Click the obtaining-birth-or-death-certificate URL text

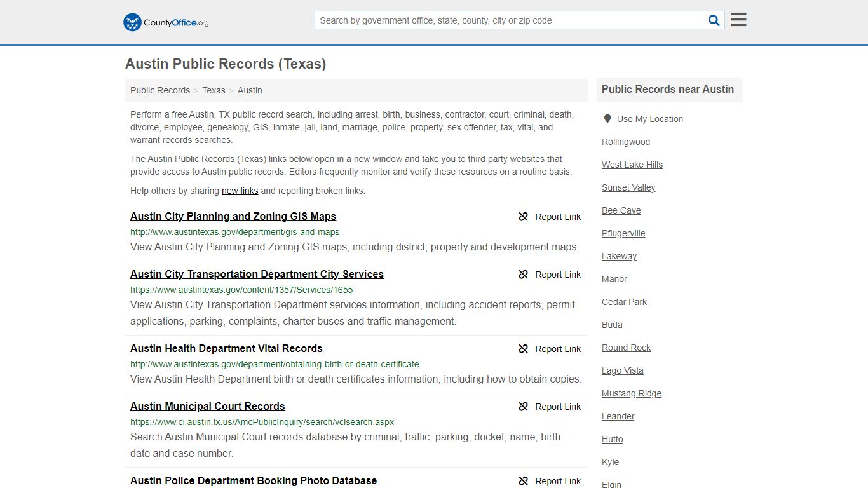click(x=275, y=364)
